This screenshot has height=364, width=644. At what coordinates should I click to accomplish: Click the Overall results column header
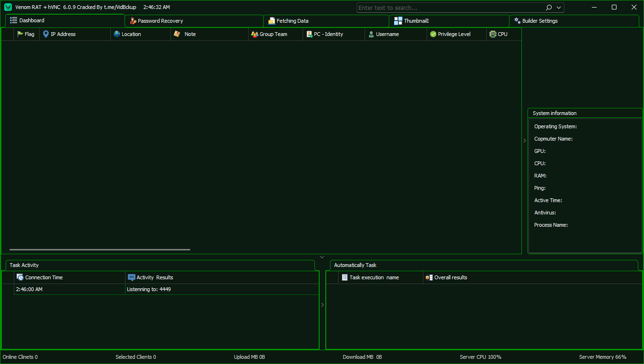450,277
